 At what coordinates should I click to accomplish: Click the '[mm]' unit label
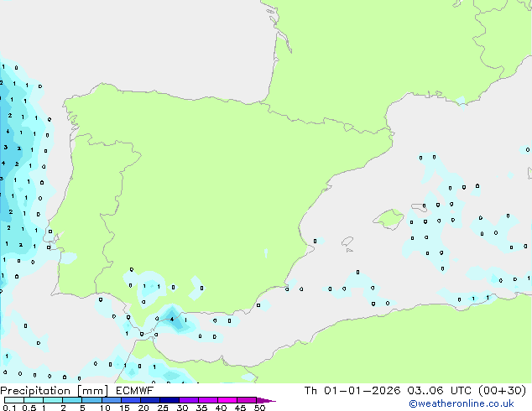pyautogui.click(x=93, y=391)
